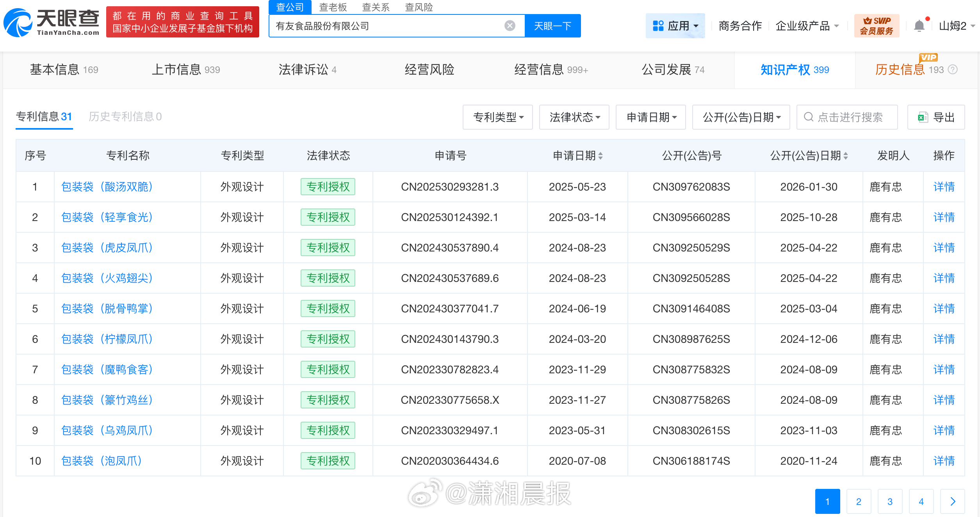Click the notification bell icon
This screenshot has height=517, width=980.
919,26
